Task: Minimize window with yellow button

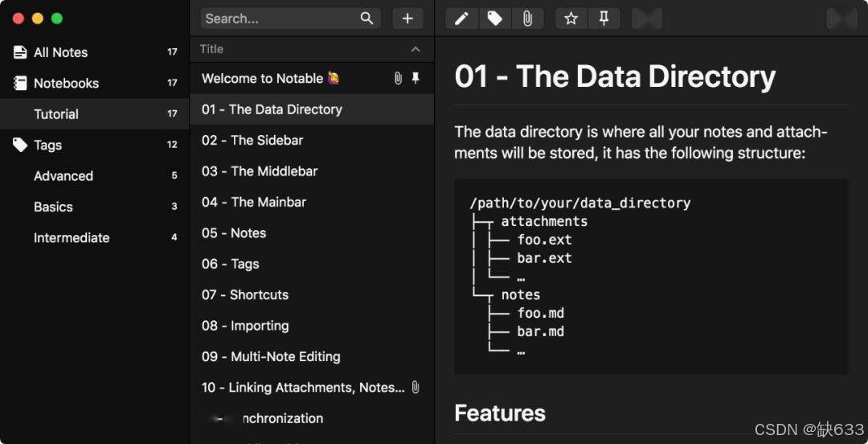Action: pyautogui.click(x=38, y=18)
